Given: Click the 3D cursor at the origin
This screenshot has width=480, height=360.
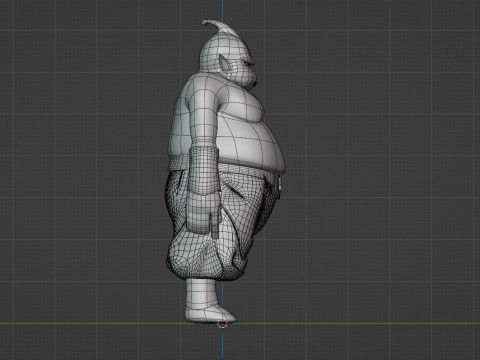Looking at the screenshot, I should 222,323.
